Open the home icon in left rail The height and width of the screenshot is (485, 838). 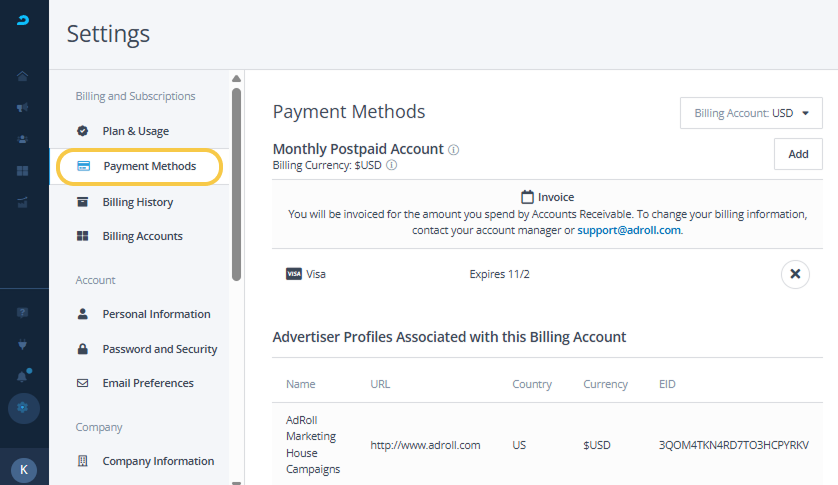[23, 76]
